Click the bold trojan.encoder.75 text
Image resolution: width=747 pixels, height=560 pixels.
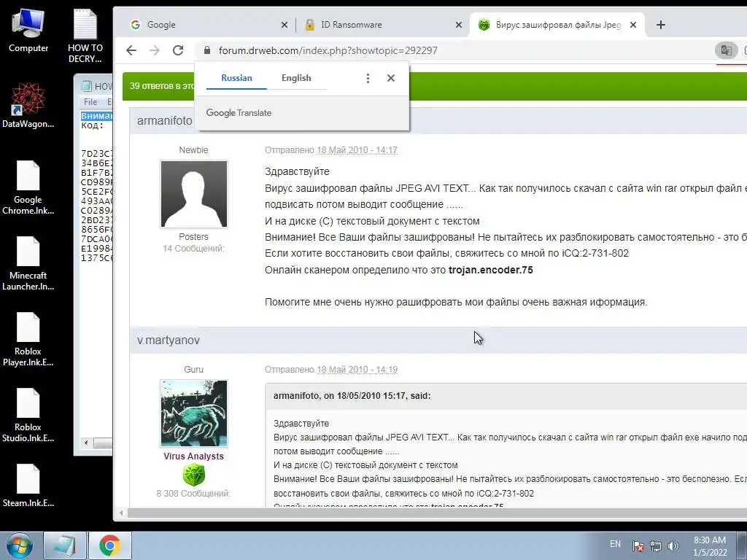[491, 270]
